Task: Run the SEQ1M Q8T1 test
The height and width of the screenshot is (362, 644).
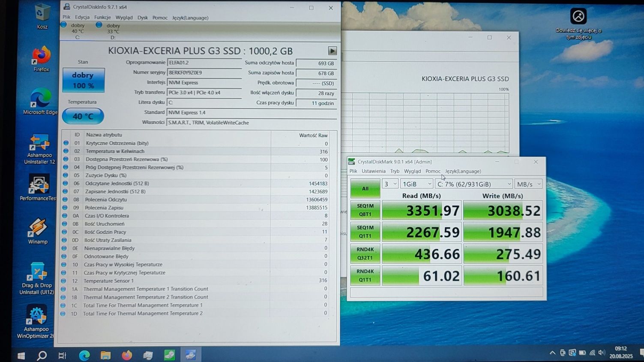Action: pos(365,210)
